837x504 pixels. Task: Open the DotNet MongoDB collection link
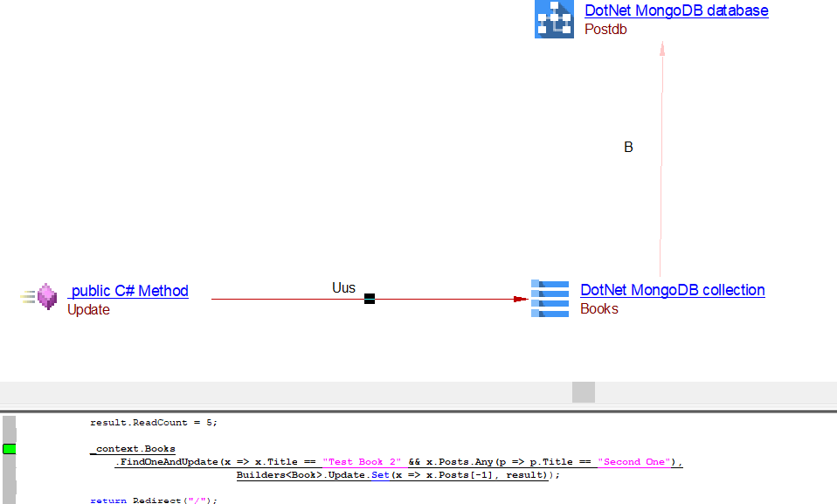[672, 290]
